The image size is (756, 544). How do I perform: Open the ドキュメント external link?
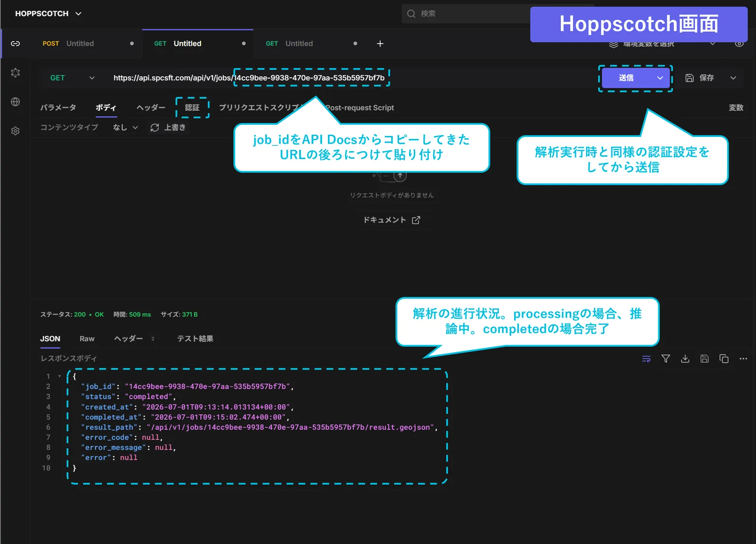click(391, 220)
